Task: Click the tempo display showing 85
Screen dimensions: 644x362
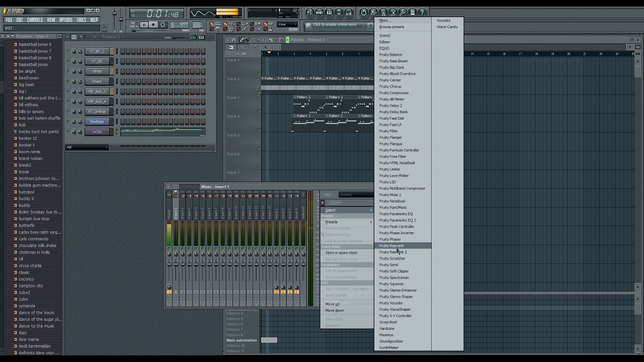Action: tap(180, 25)
